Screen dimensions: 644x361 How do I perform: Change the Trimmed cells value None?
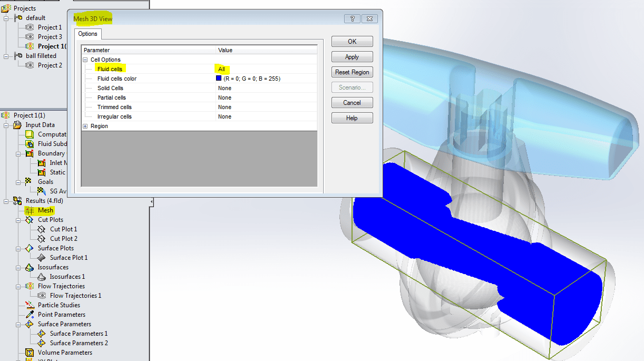[225, 107]
